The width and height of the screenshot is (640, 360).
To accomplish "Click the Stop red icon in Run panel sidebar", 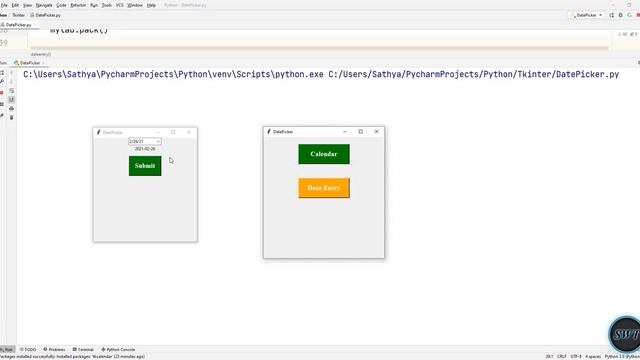I will pos(2,93).
